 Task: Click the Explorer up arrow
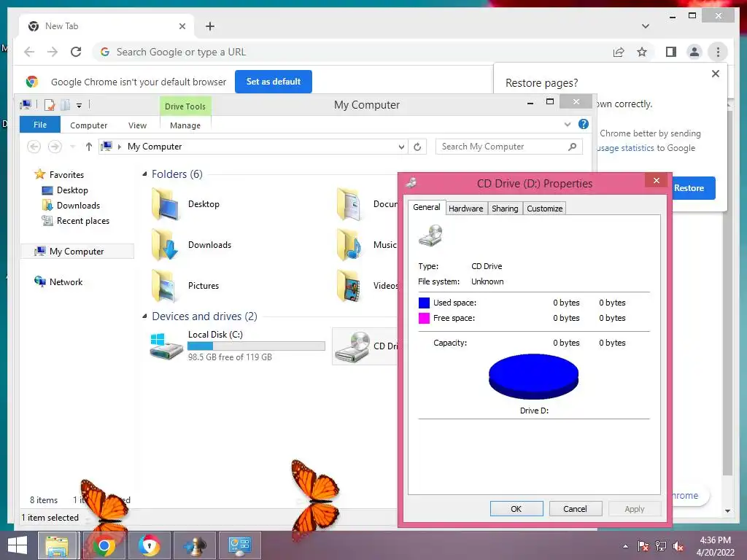(x=88, y=147)
